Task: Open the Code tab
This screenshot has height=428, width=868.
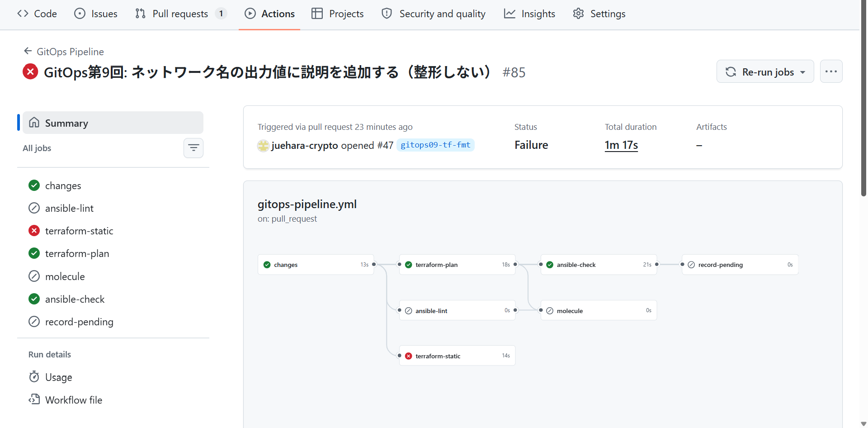Action: (x=37, y=14)
